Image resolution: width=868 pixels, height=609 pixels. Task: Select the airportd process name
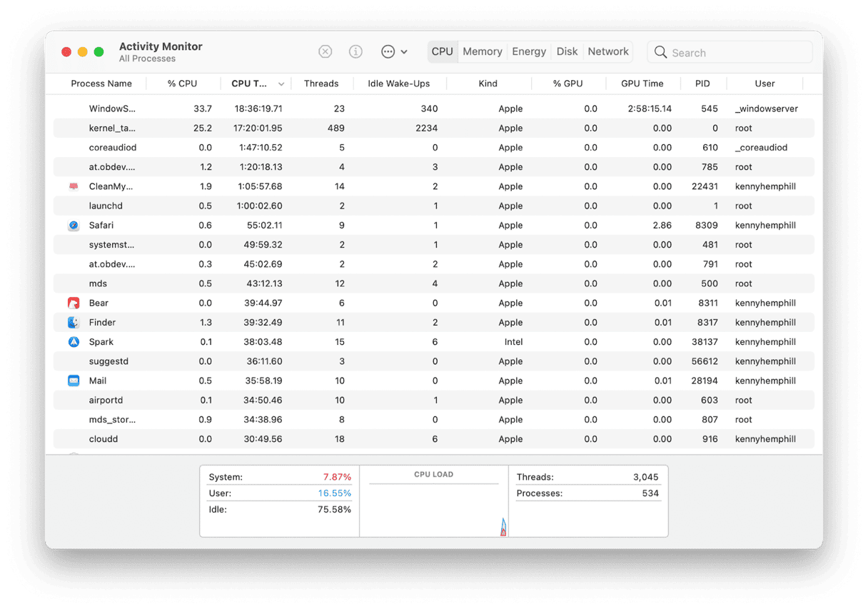click(106, 401)
